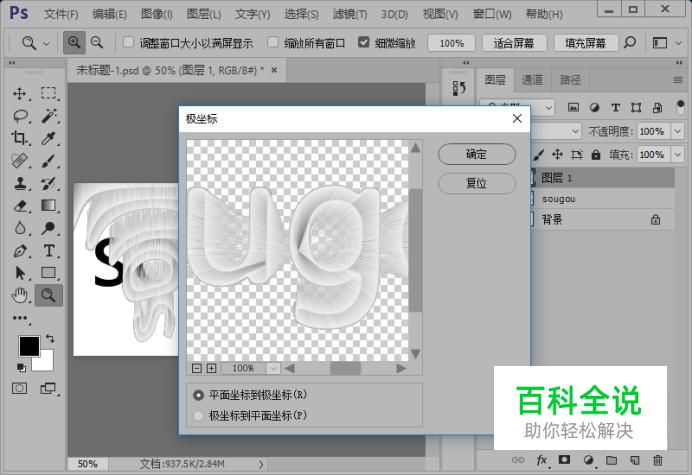
Task: Reset default foreground and background colors
Action: click(x=21, y=367)
